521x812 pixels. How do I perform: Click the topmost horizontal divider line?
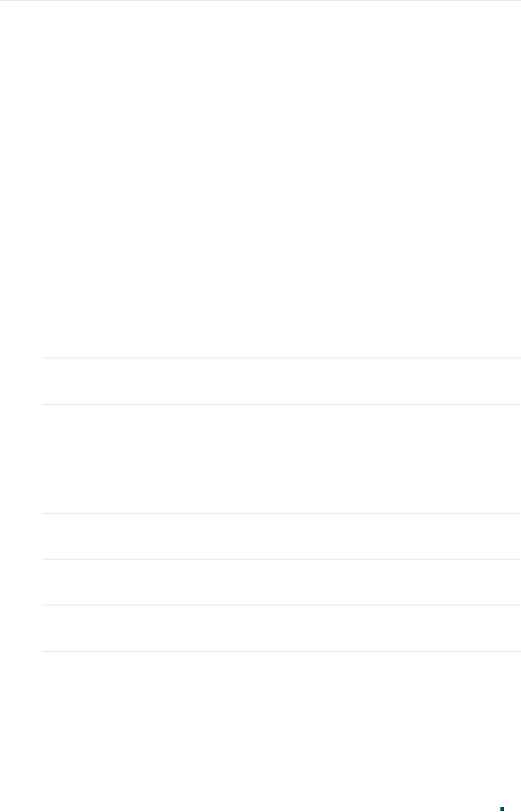coord(281,358)
